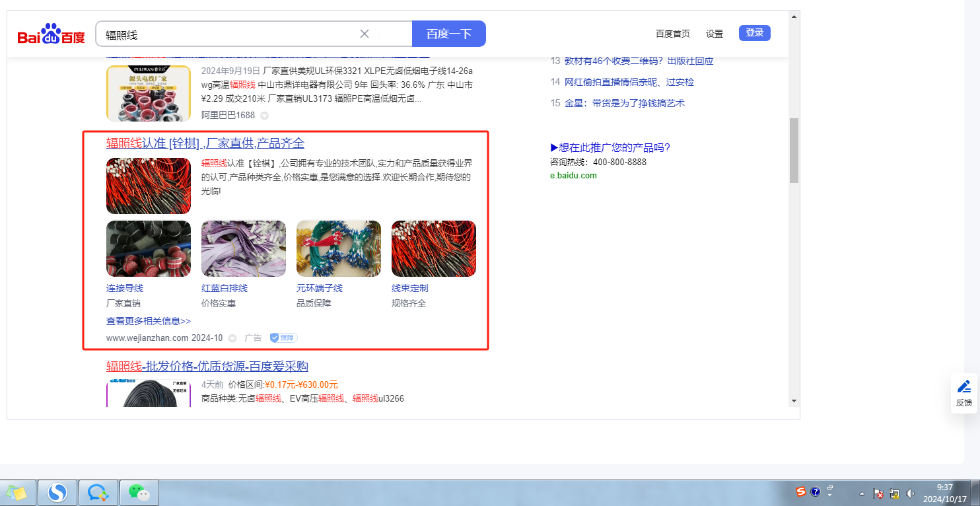Clear the search box with the X icon
This screenshot has height=506, width=980.
(365, 34)
